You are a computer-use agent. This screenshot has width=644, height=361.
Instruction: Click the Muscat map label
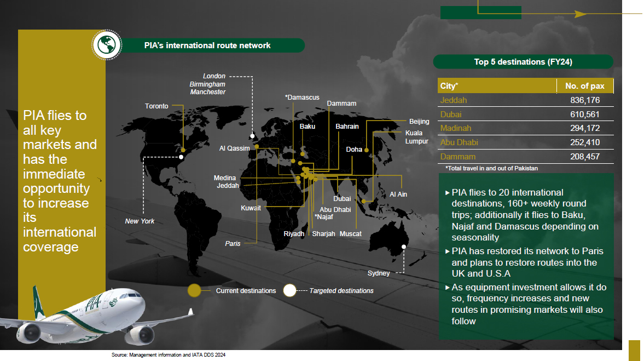click(x=350, y=233)
